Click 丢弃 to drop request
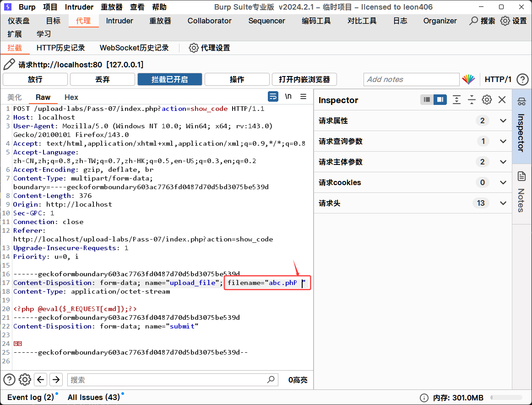This screenshot has height=405, width=532. click(x=103, y=79)
